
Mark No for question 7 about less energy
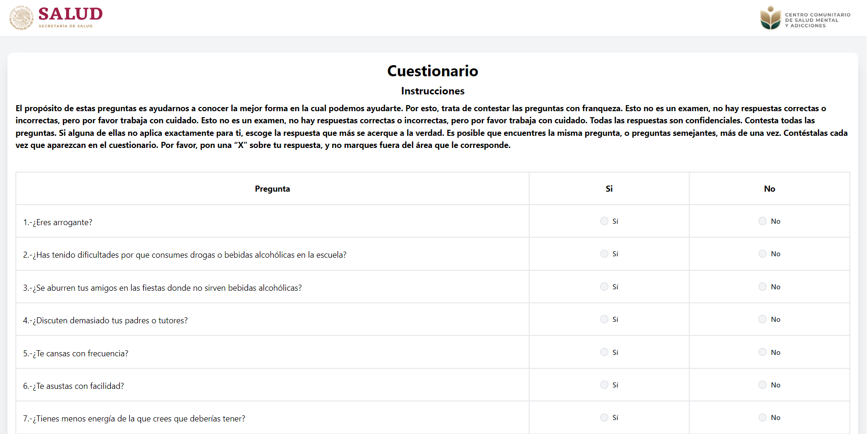click(x=762, y=417)
